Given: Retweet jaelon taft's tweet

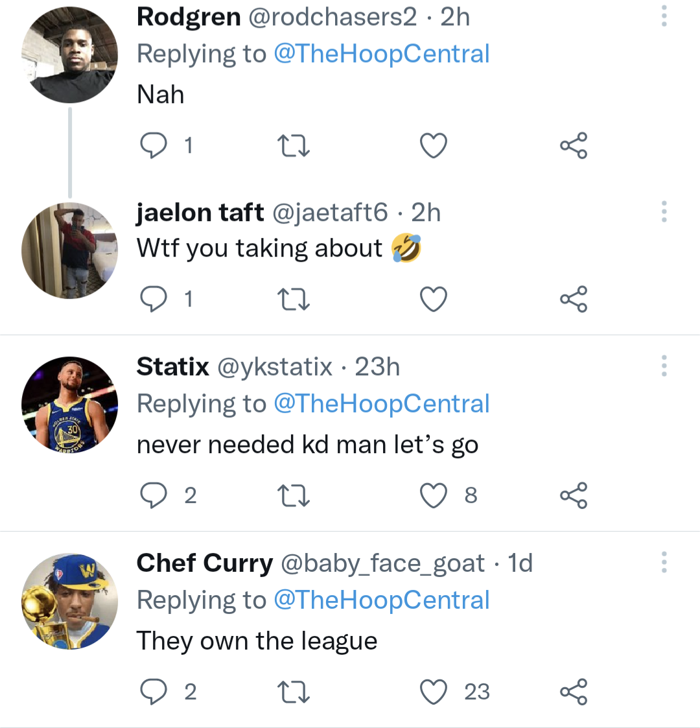Looking at the screenshot, I should 293,299.
